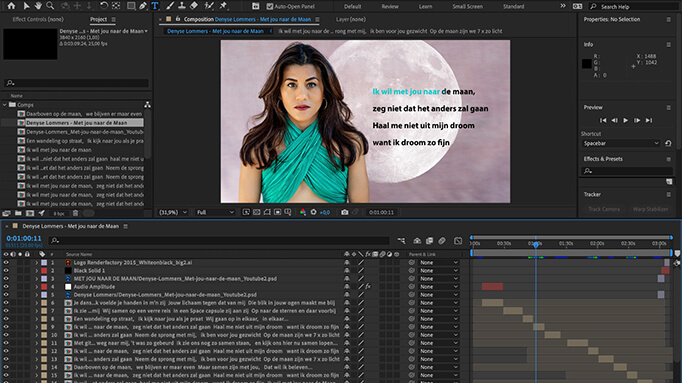
Task: Click the current time 0:01:00:11 in timeline
Action: tap(24, 238)
